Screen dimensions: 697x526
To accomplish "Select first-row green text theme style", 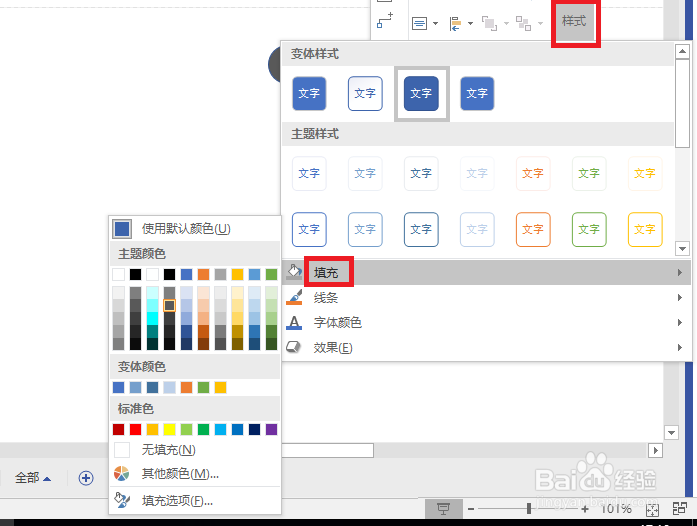I will pyautogui.click(x=589, y=173).
